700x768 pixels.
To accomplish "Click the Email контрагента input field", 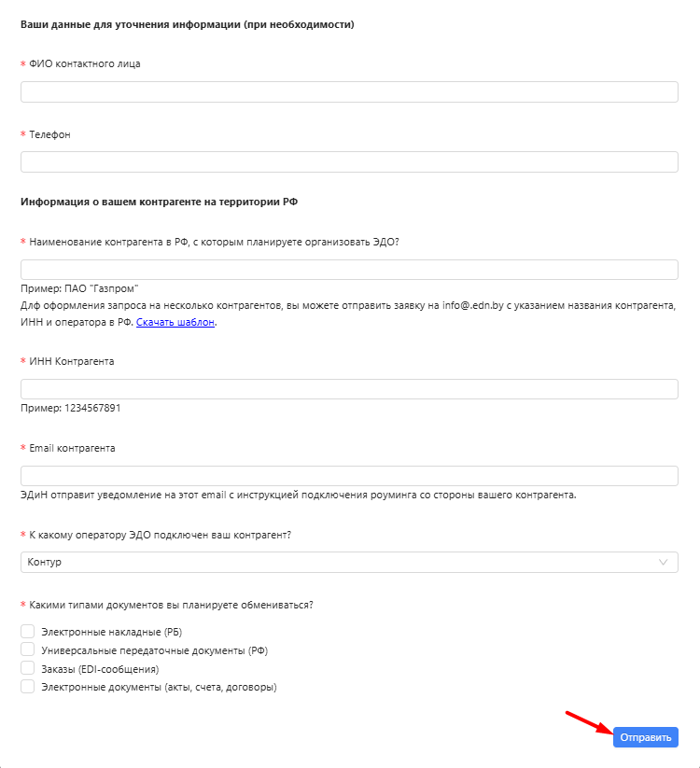I will click(x=349, y=476).
